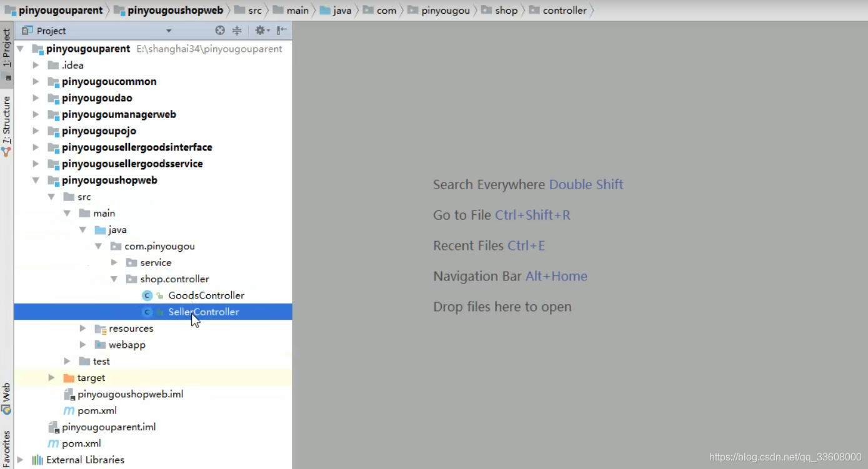Screen dimensions: 868x469
Task: Click shop breadcrumb in navigation bar
Action: (x=499, y=10)
